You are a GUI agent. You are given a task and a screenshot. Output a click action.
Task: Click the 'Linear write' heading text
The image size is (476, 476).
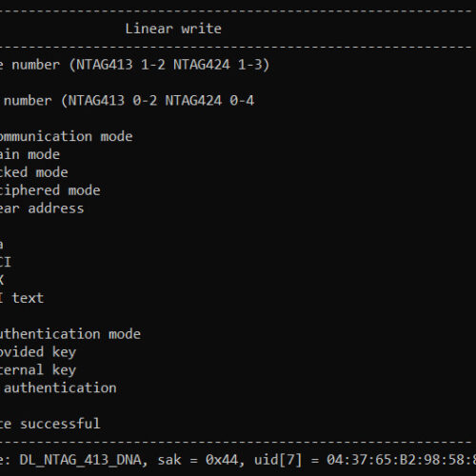pyautogui.click(x=173, y=29)
